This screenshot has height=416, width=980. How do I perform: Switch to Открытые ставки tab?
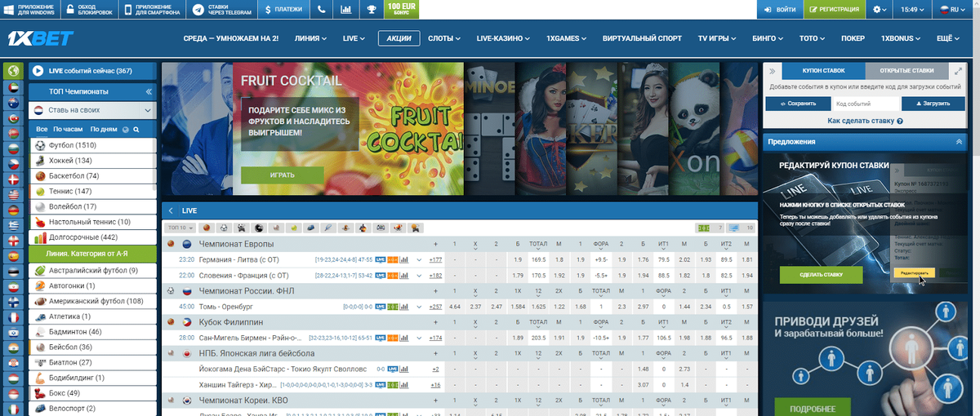click(906, 71)
